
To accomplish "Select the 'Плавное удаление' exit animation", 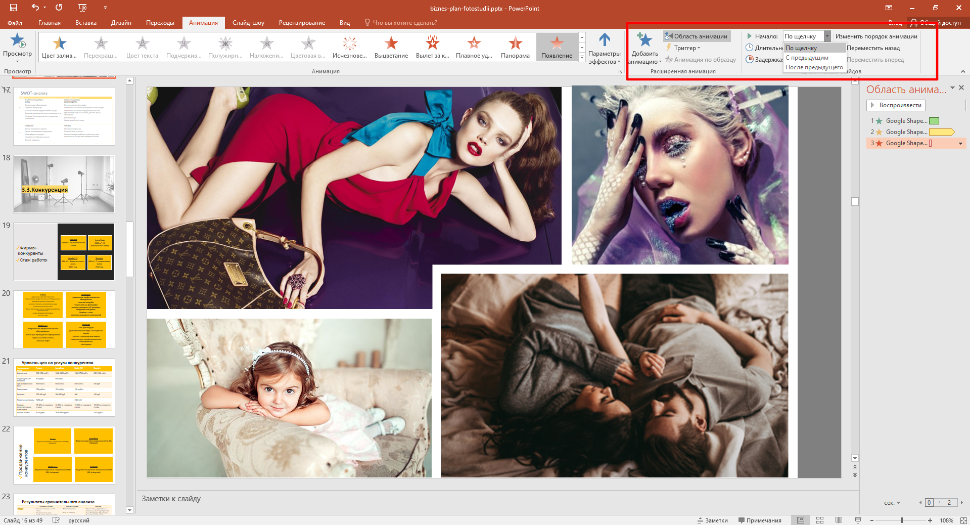I will [474, 46].
